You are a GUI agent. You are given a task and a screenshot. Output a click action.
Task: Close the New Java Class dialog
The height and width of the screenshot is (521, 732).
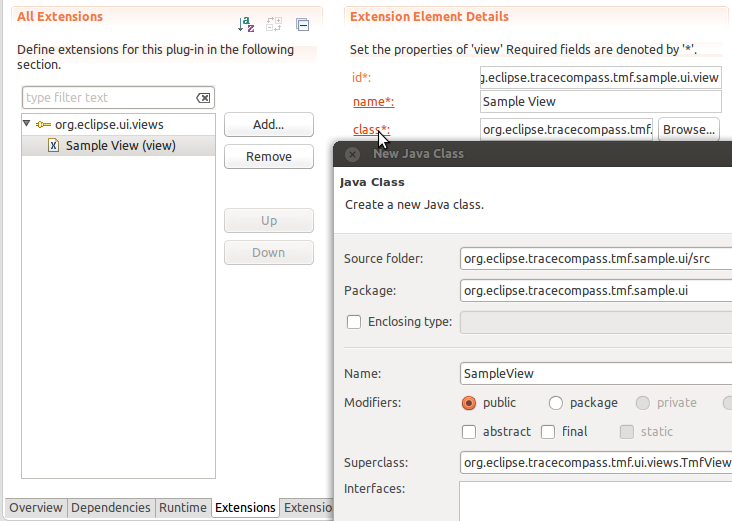point(352,154)
